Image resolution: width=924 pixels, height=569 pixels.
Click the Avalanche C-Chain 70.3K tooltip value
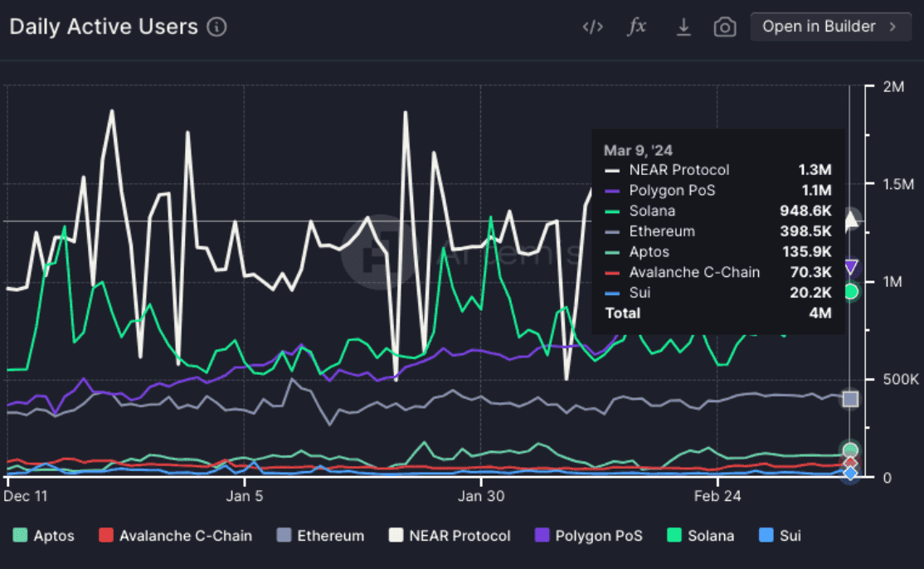[811, 272]
